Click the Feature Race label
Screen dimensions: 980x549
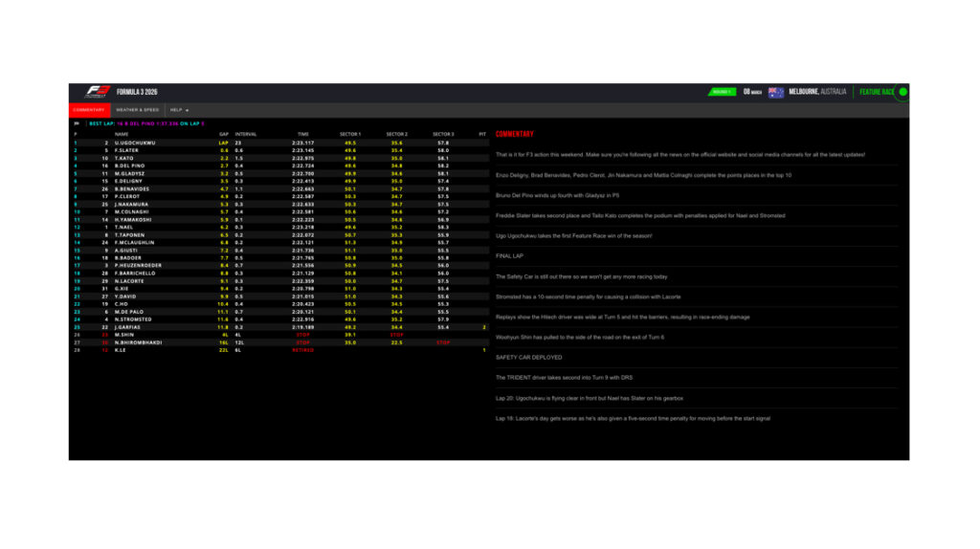coord(877,92)
